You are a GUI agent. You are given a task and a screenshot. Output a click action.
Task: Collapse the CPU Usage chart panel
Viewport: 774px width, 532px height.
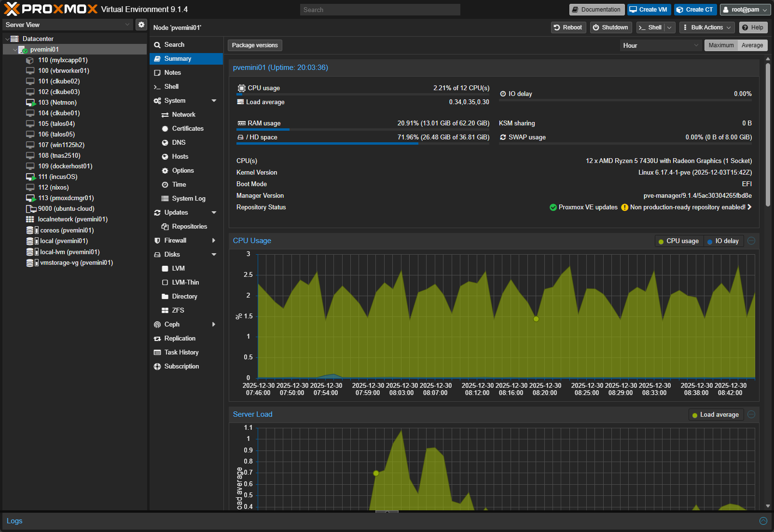(751, 241)
